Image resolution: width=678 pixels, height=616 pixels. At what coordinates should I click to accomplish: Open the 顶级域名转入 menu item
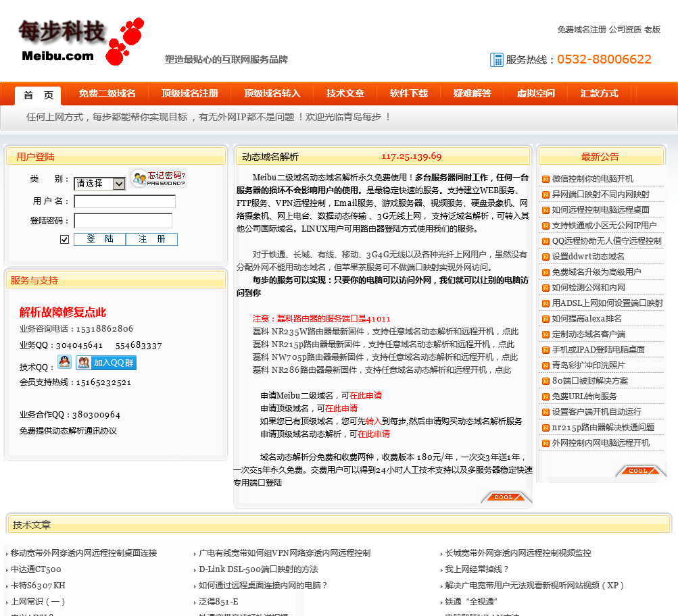tap(272, 93)
